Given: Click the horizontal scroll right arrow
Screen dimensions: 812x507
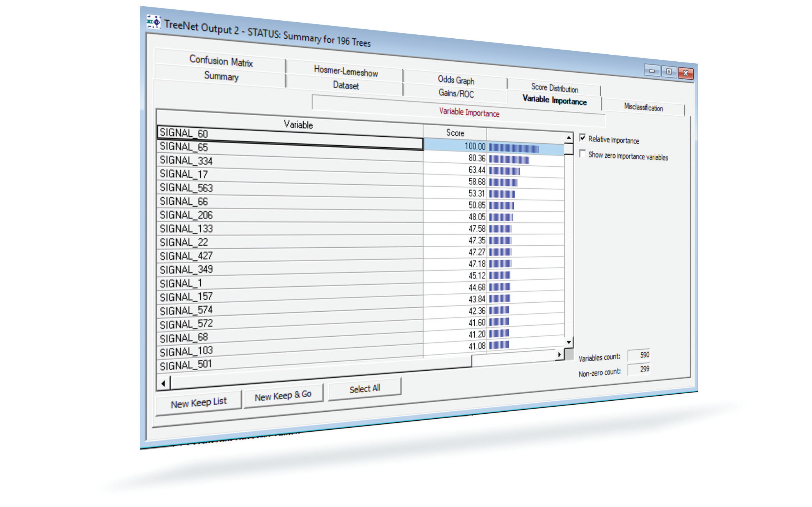Looking at the screenshot, I should click(x=559, y=355).
